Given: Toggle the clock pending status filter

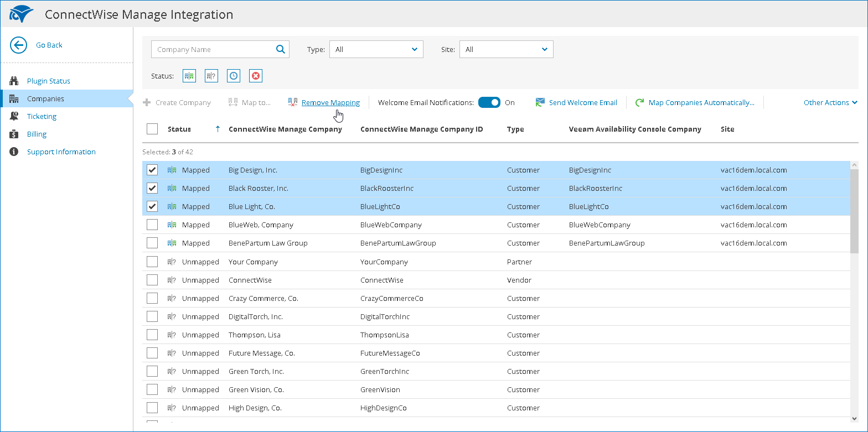Looking at the screenshot, I should point(234,76).
